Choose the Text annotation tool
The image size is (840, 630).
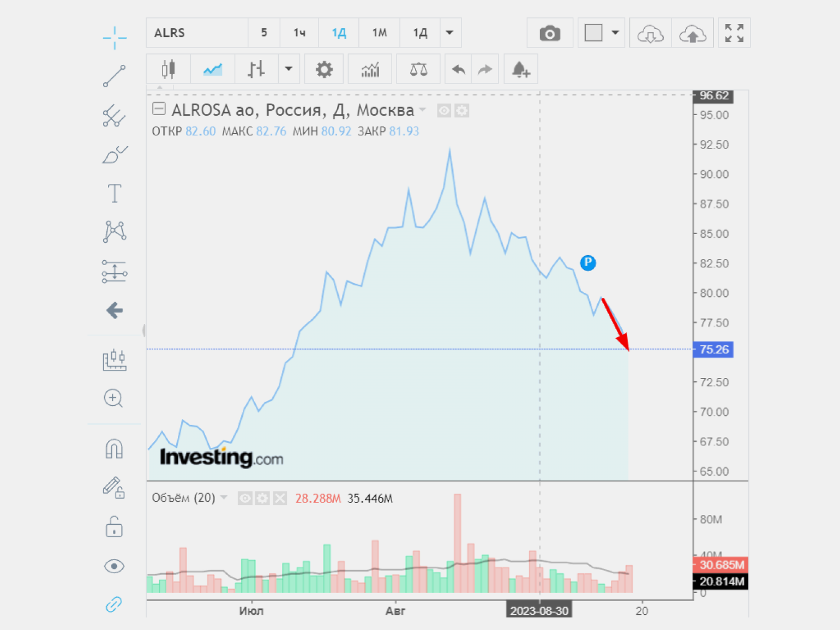(114, 194)
